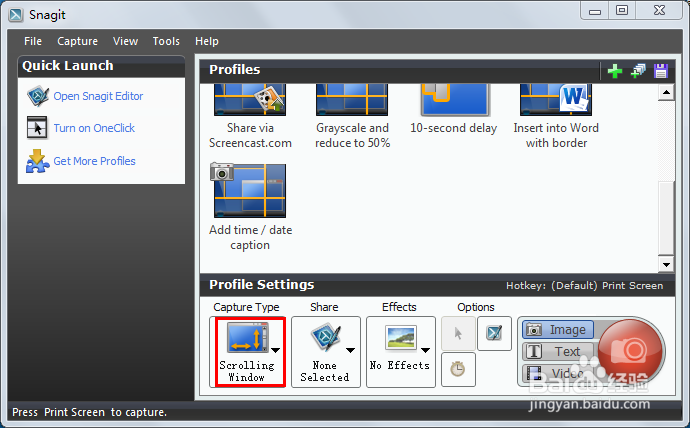Click the Profiles scrollbar down arrow
The height and width of the screenshot is (428, 690).
[666, 265]
